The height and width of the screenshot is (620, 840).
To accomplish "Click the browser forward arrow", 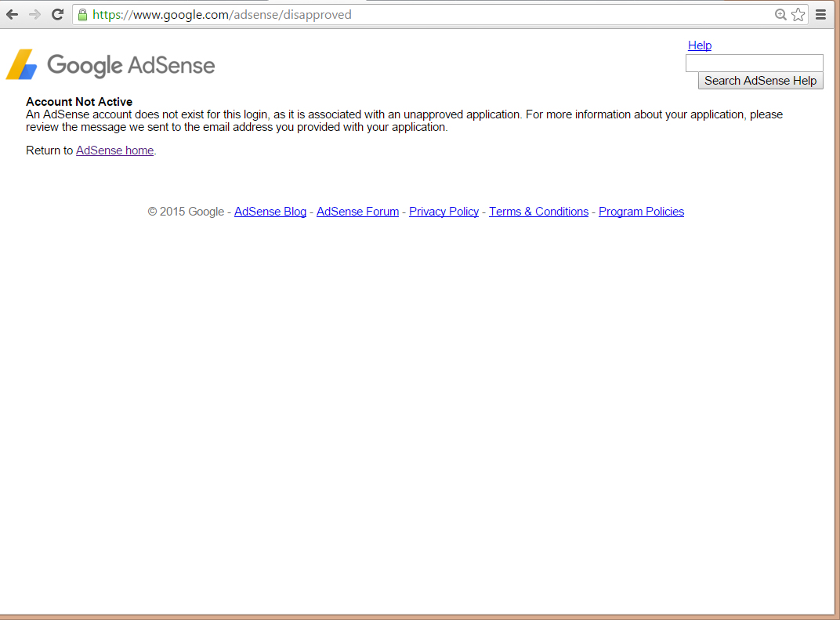I will (x=34, y=14).
